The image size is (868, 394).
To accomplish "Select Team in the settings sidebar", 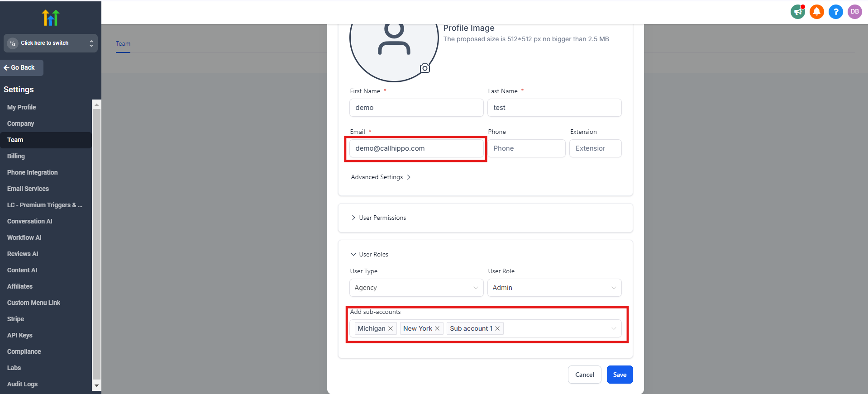I will 46,140.
